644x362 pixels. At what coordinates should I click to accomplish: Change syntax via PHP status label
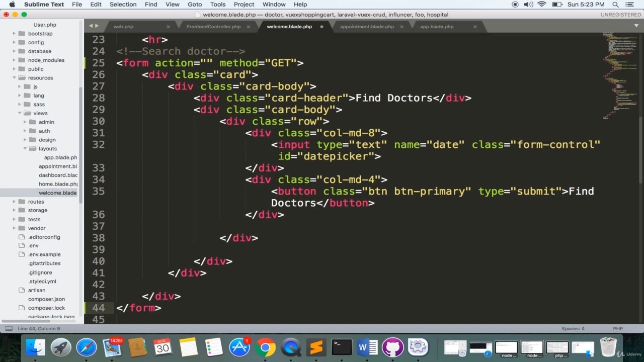point(618,329)
